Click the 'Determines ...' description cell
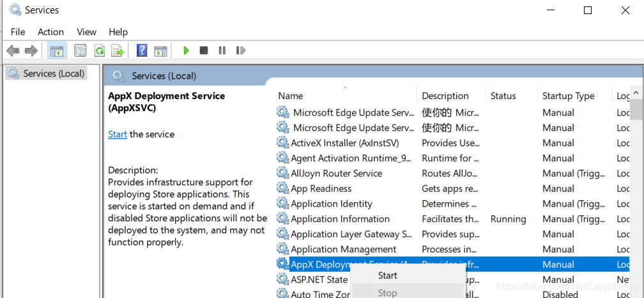Viewport: 644px width, 298px height. point(449,204)
